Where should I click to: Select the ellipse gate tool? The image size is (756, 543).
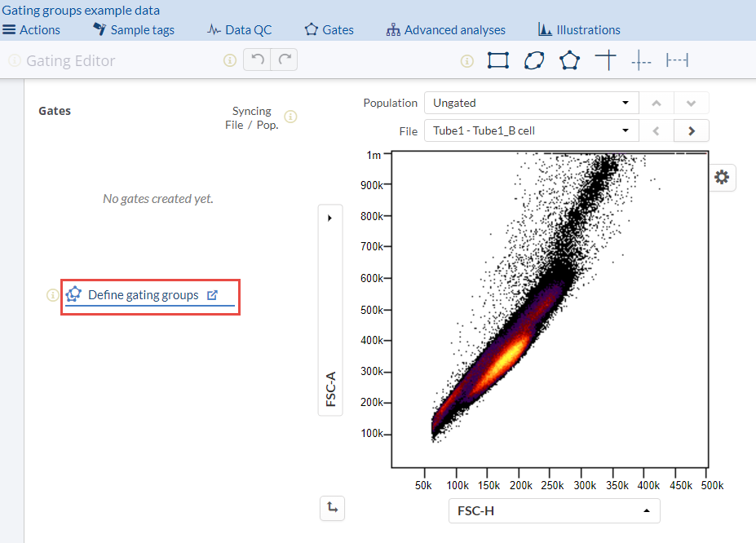(x=533, y=60)
